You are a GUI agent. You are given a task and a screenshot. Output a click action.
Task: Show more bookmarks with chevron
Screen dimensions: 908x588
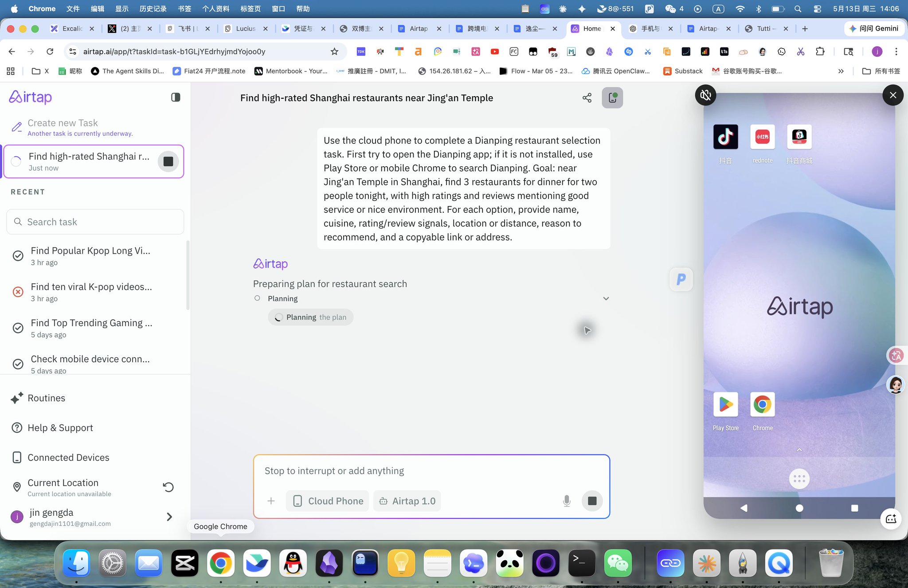click(841, 71)
